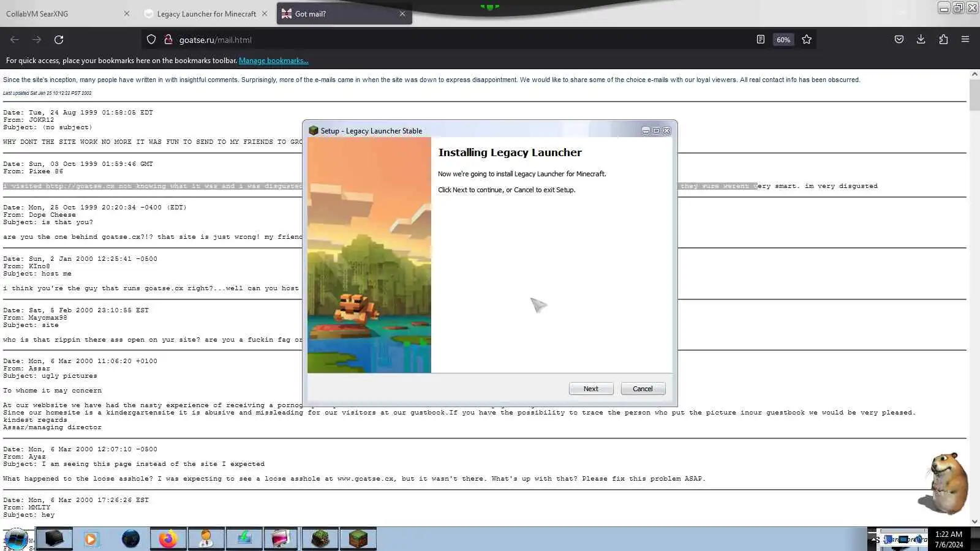Click Cancel in the Legacy Launcher setup
Image resolution: width=980 pixels, height=551 pixels.
click(x=643, y=389)
